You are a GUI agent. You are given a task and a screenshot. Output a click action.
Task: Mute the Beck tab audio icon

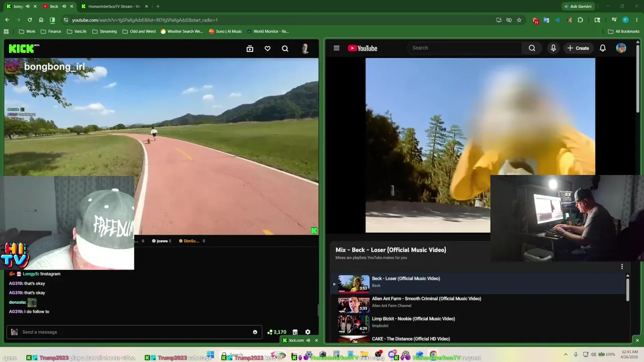[63, 7]
